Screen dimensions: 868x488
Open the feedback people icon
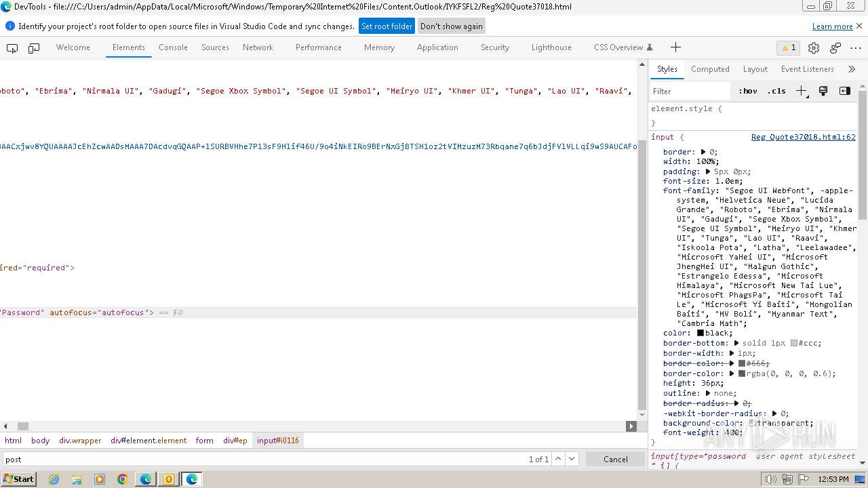tap(835, 47)
